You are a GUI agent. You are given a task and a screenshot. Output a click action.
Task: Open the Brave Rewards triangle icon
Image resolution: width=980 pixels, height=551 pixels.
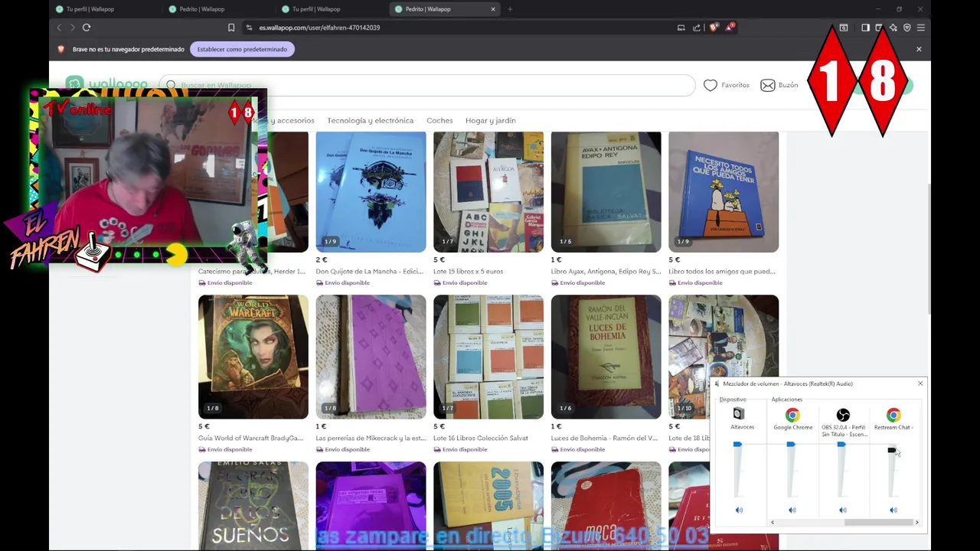(730, 28)
